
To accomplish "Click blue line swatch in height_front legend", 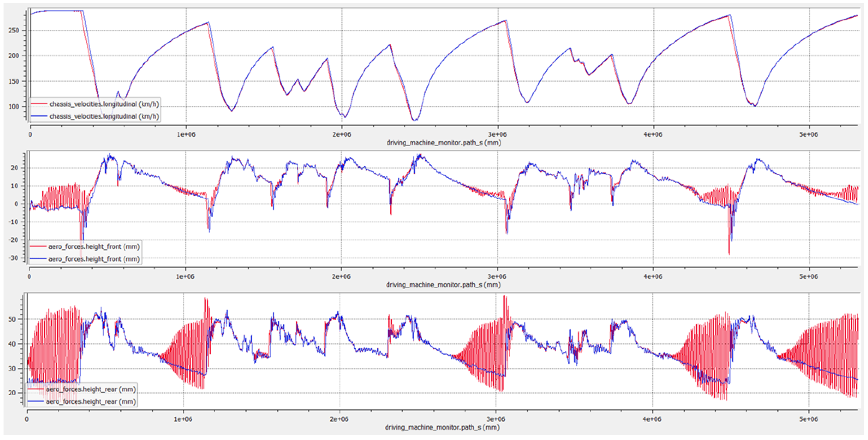I will (x=38, y=259).
